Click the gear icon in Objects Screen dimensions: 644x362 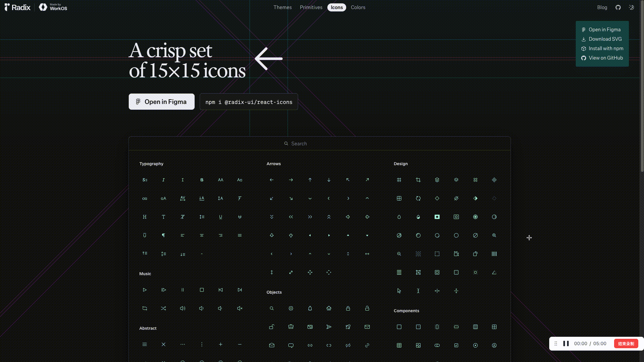tap(291, 308)
